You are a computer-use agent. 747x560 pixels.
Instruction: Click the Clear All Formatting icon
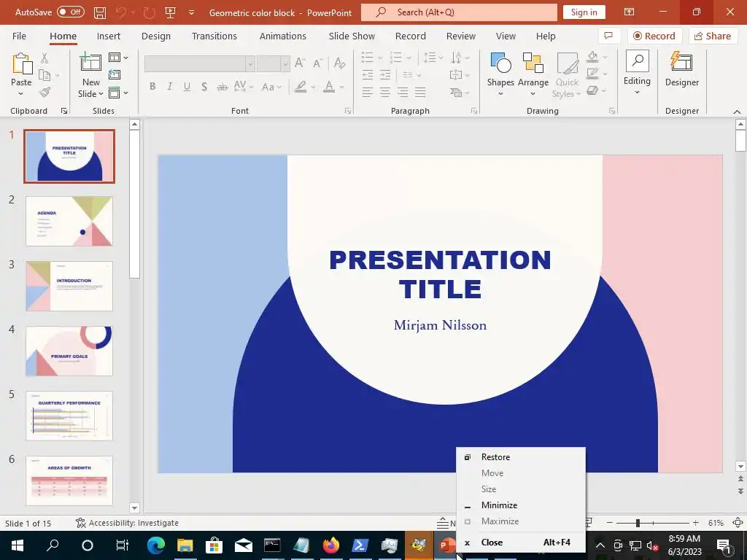340,63
